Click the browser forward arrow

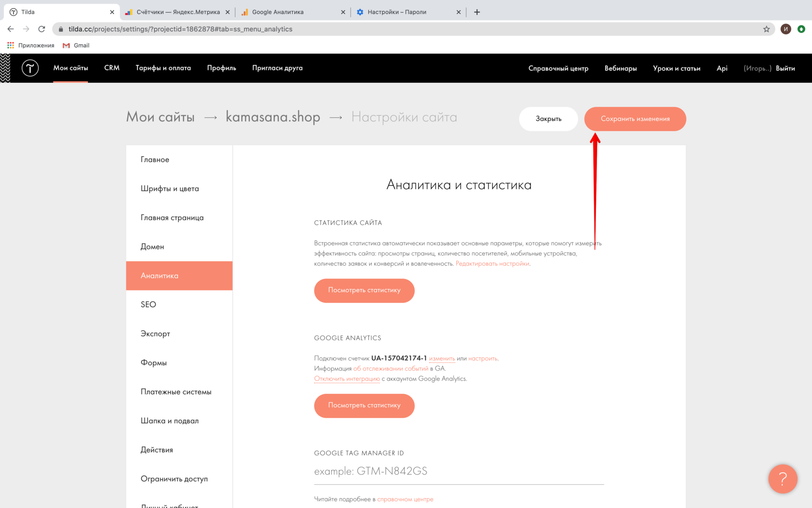(26, 29)
